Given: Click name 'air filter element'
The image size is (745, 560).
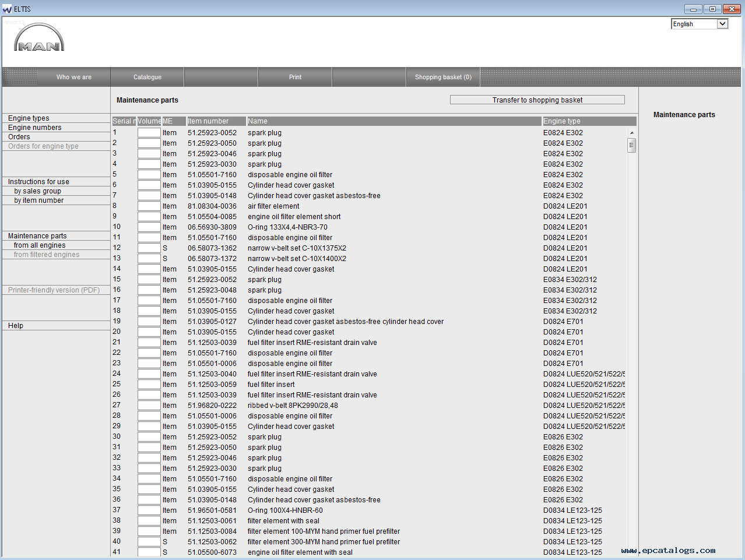Looking at the screenshot, I should [x=273, y=206].
